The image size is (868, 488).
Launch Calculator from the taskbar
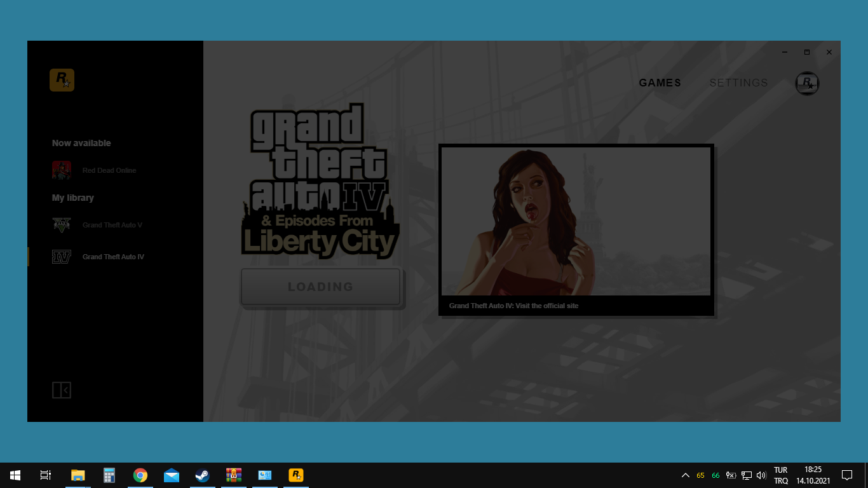point(109,475)
